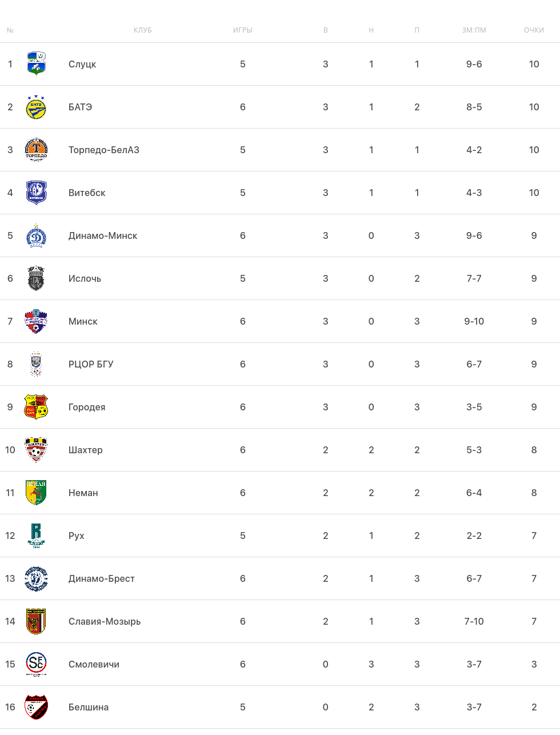Open the РЦОР БГУ club link
Viewport: 560px width, 735px height.
[91, 364]
